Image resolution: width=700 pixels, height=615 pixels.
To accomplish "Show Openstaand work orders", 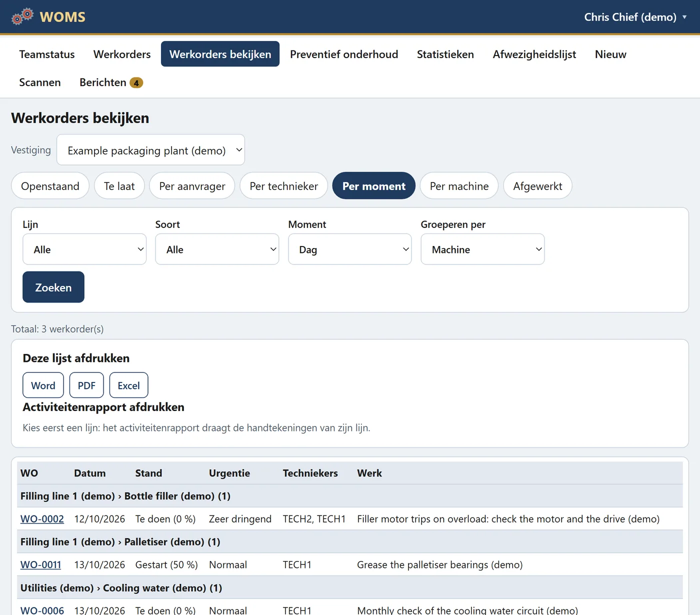I will tap(50, 186).
